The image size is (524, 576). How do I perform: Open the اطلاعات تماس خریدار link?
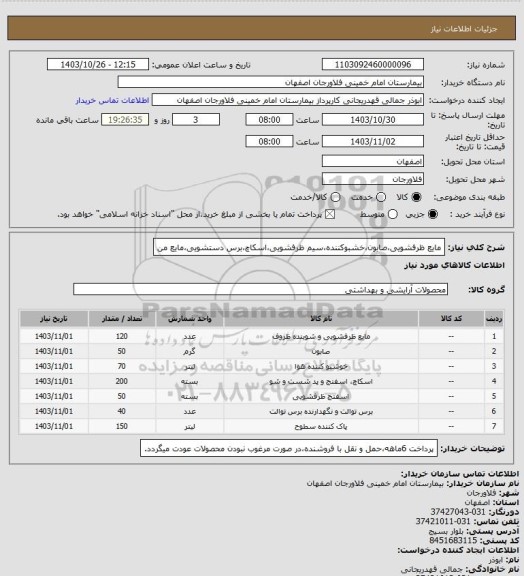[112, 100]
